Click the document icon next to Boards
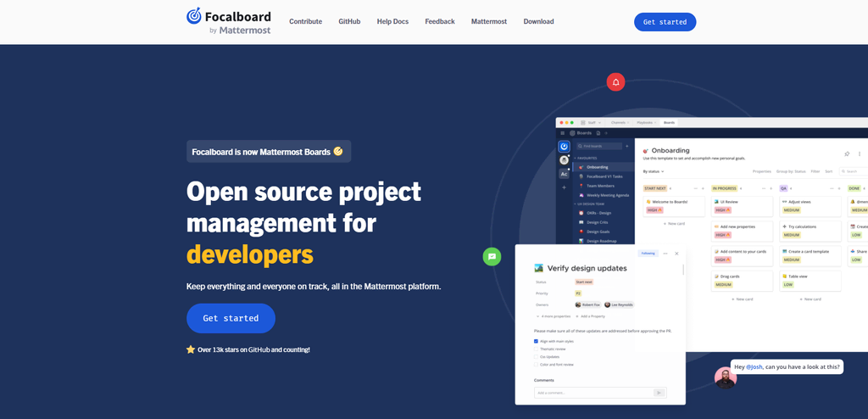Image resolution: width=868 pixels, height=419 pixels. coord(598,133)
